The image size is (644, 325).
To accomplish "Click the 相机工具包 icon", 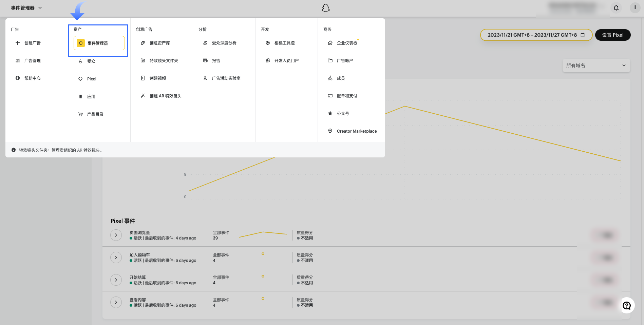I will 268,43.
